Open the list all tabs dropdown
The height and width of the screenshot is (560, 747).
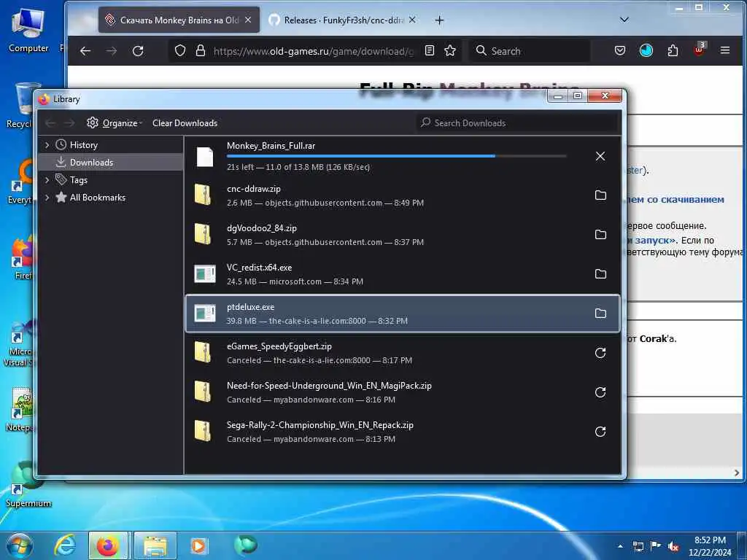click(624, 20)
